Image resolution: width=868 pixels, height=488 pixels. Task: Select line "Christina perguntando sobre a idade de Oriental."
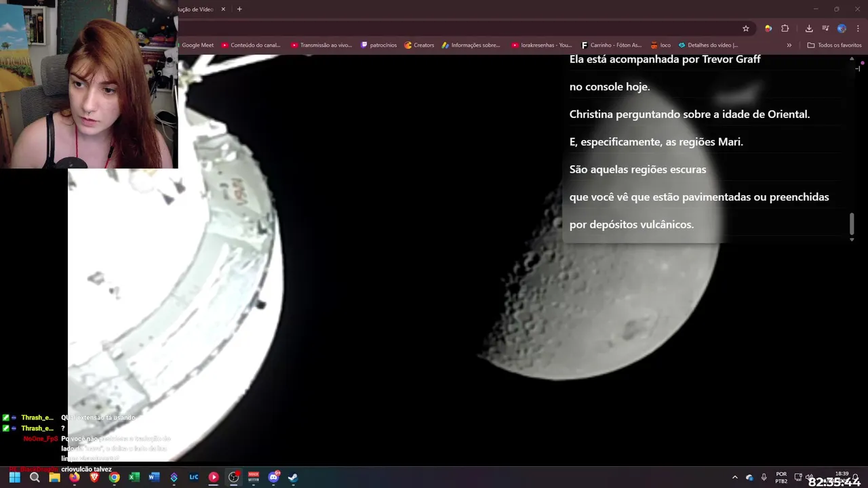tap(690, 115)
